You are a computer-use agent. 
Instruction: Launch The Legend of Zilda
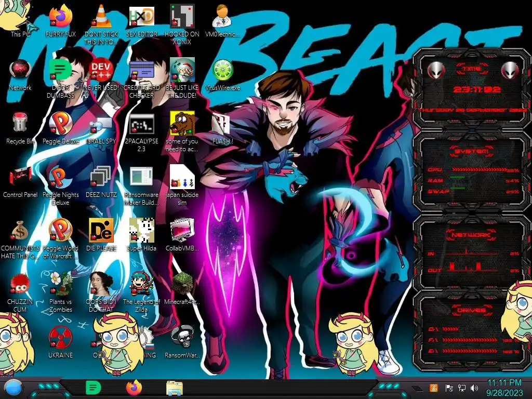tap(141, 283)
